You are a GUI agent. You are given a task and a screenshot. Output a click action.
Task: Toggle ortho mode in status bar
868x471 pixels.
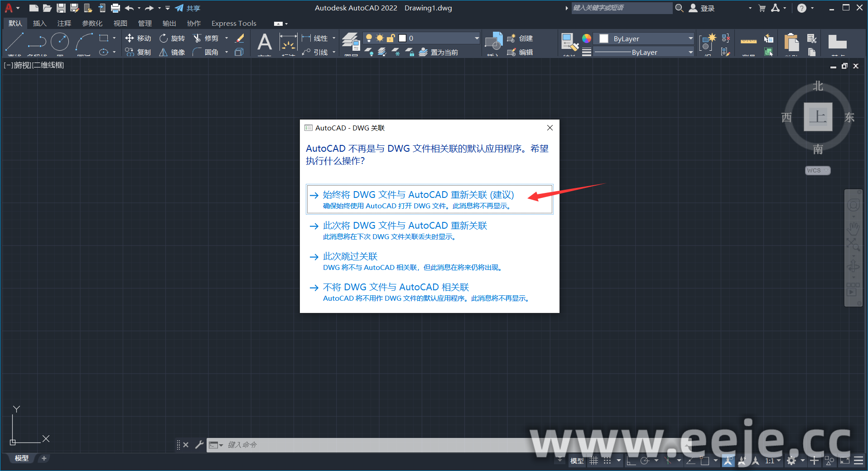point(631,461)
